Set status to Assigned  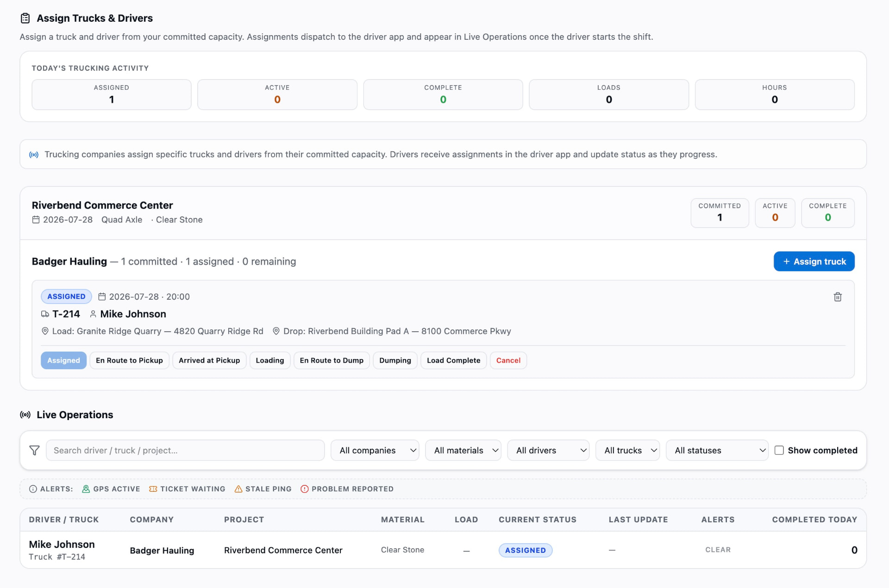(63, 361)
